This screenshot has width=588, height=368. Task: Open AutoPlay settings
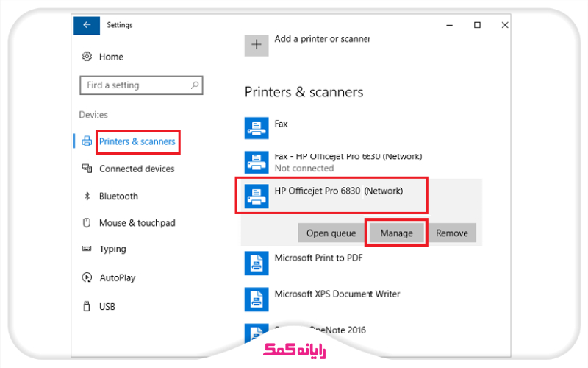pos(118,278)
